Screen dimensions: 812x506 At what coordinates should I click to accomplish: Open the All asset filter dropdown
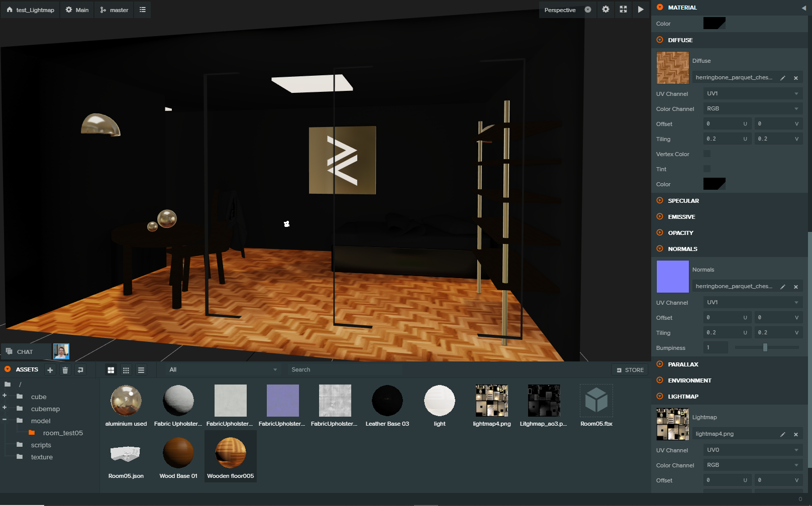point(224,369)
